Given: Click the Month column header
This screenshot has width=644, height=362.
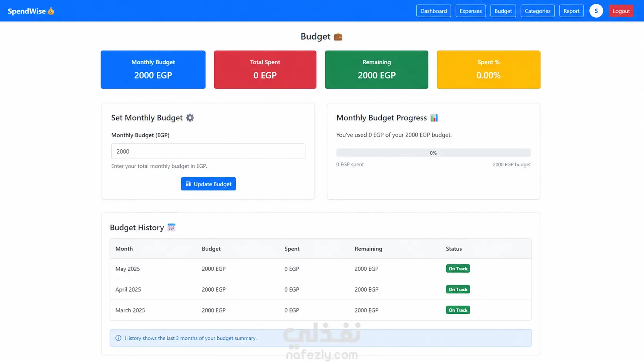Looking at the screenshot, I should [124, 249].
